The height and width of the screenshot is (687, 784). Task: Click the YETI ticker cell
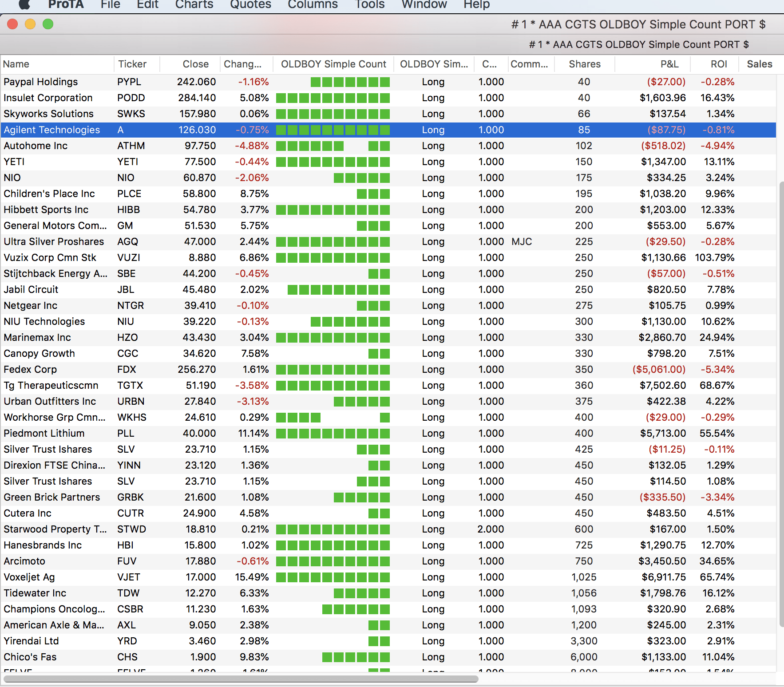click(128, 162)
